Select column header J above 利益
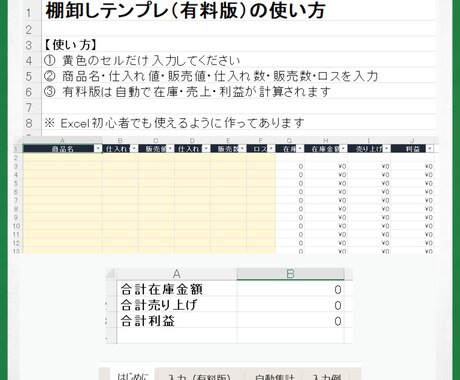Screen dimensions: 460x380 coord(412,140)
